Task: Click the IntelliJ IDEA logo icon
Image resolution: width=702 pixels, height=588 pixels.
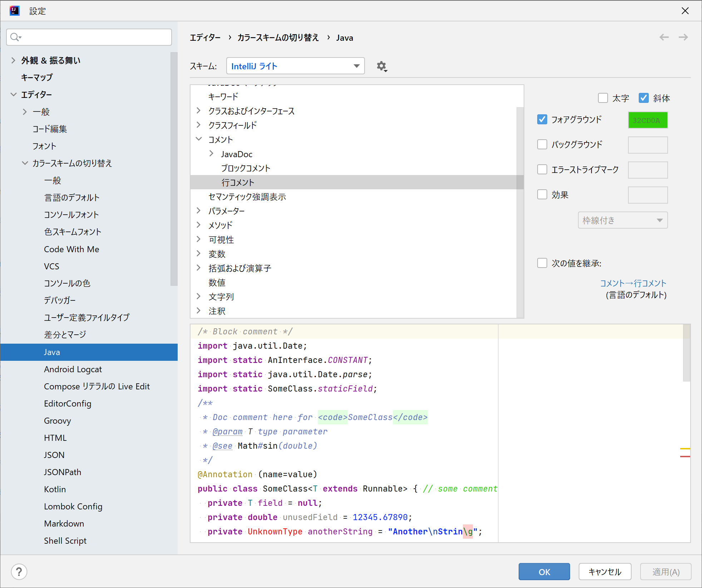Action: (x=14, y=11)
